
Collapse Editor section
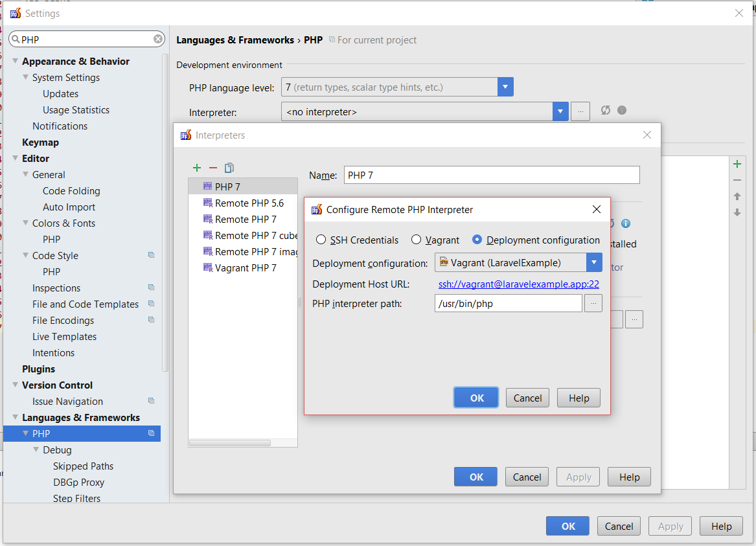click(x=16, y=158)
